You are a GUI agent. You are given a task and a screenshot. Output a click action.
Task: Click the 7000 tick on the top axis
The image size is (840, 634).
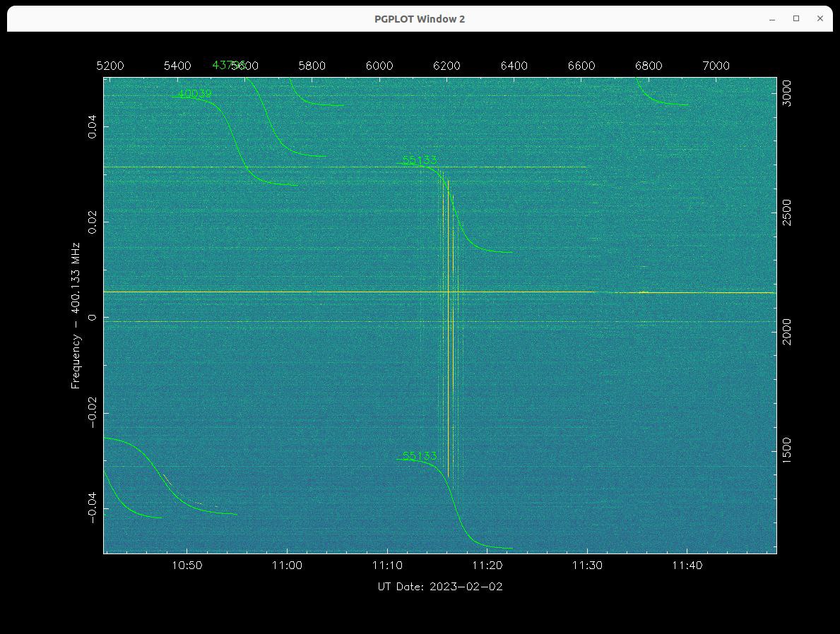coord(716,66)
